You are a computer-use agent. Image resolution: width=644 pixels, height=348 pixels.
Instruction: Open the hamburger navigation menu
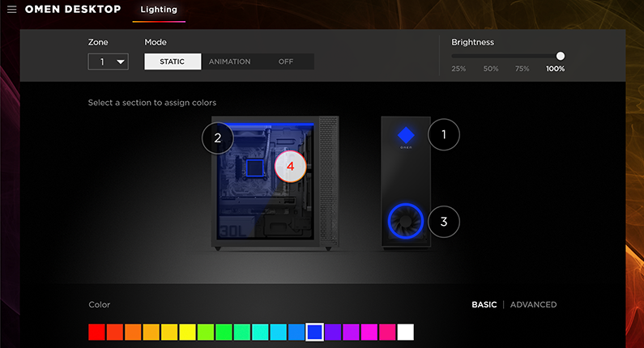pos(12,9)
